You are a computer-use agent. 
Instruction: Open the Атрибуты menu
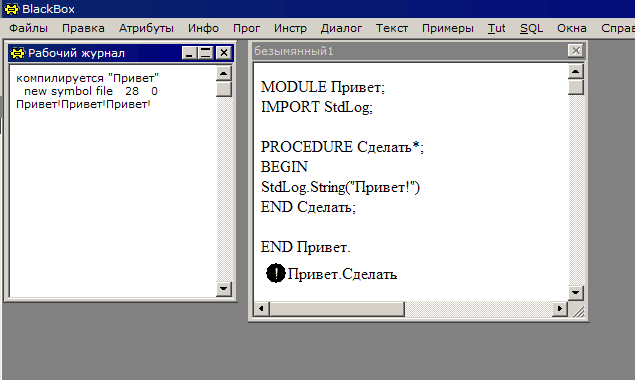pos(146,28)
